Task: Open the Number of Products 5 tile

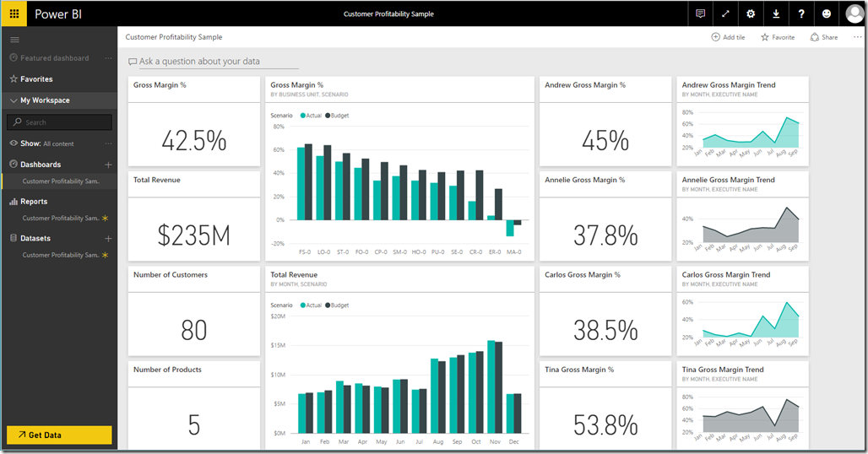Action: click(x=193, y=405)
